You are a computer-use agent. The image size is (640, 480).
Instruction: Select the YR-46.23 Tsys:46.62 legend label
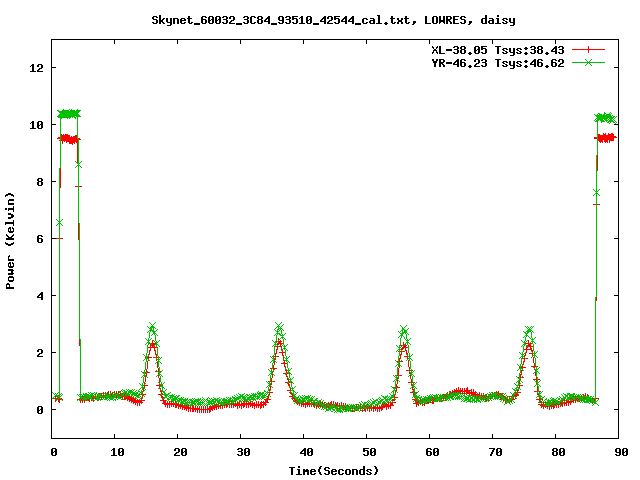pos(498,63)
